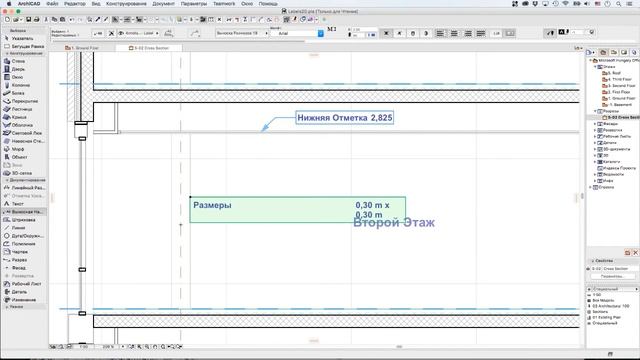Select the Перекрытие slab tool
Screen dimensions: 640x360
click(24, 101)
